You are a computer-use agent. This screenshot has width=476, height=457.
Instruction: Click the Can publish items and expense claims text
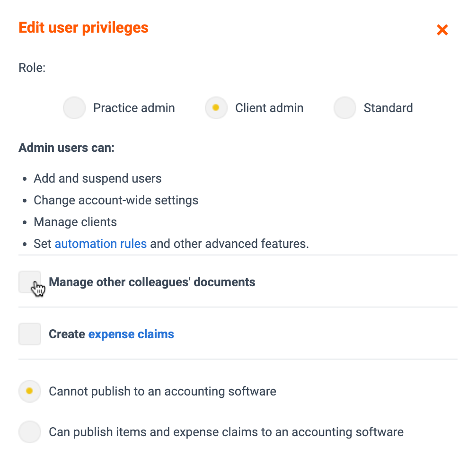[226, 432]
